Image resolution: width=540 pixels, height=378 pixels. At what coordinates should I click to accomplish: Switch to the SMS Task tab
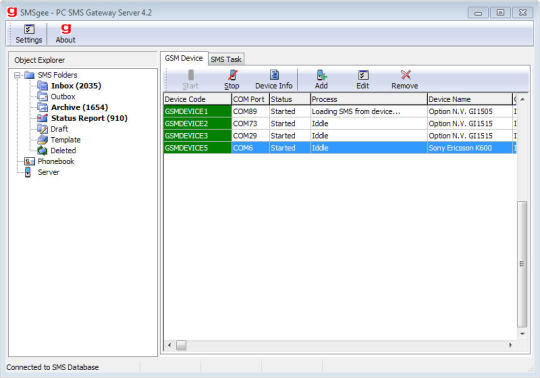226,59
